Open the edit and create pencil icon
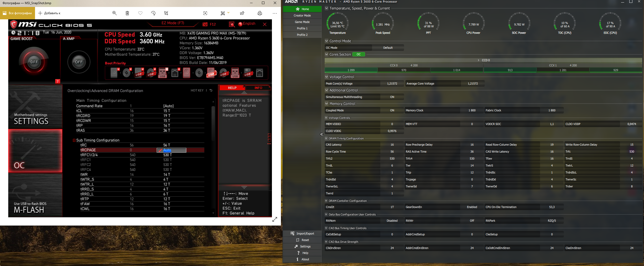Image resolution: width=644 pixels, height=266 pixels. [223, 13]
